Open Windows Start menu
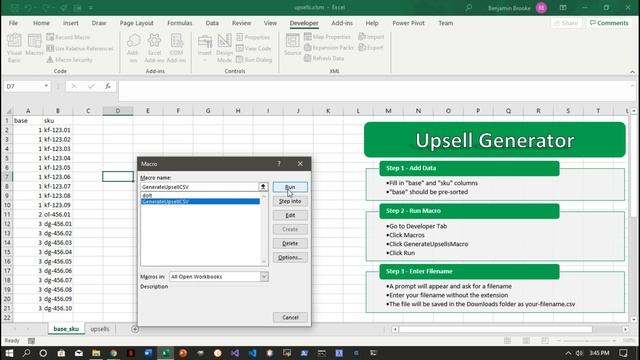 (x=9, y=353)
